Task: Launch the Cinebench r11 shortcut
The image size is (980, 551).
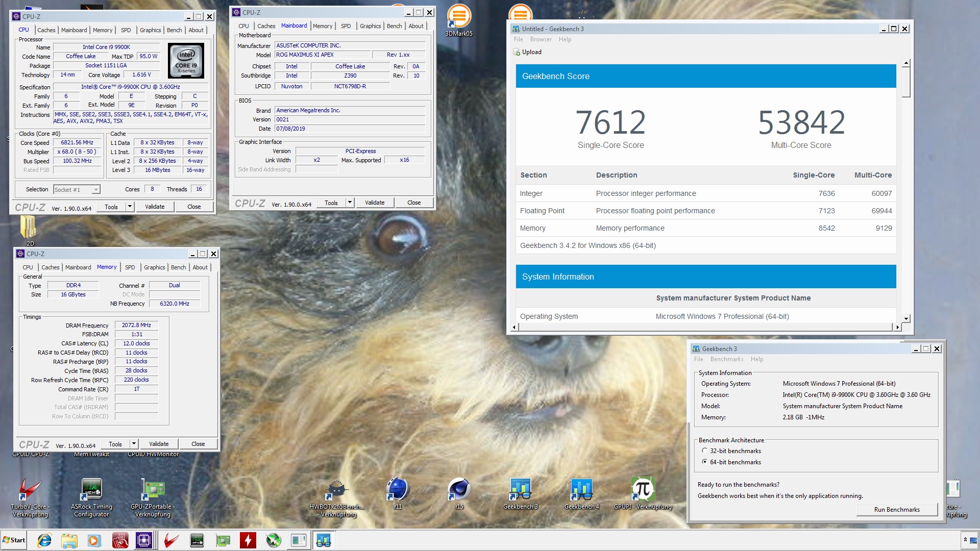Action: (x=398, y=493)
